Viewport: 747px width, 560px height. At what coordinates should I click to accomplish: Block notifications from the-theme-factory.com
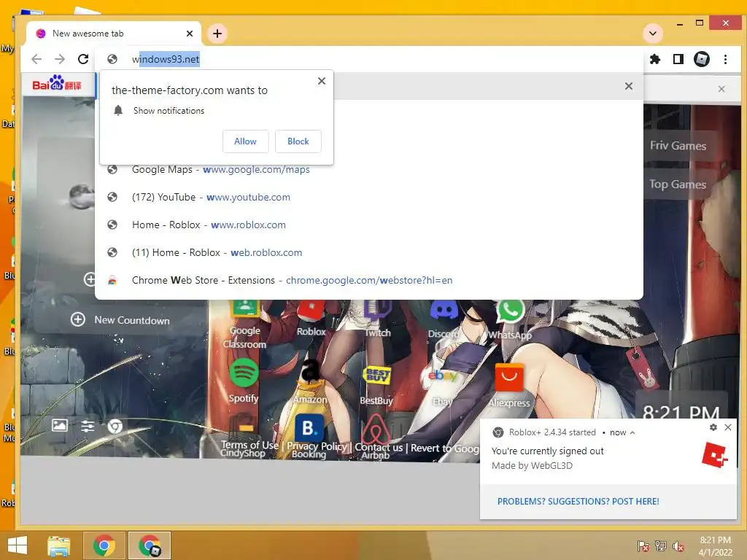click(x=298, y=141)
